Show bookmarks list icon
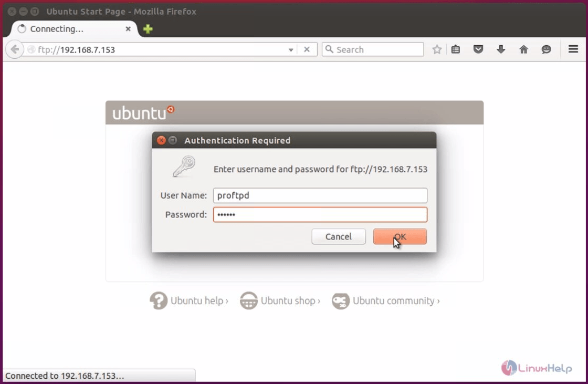 (x=456, y=49)
